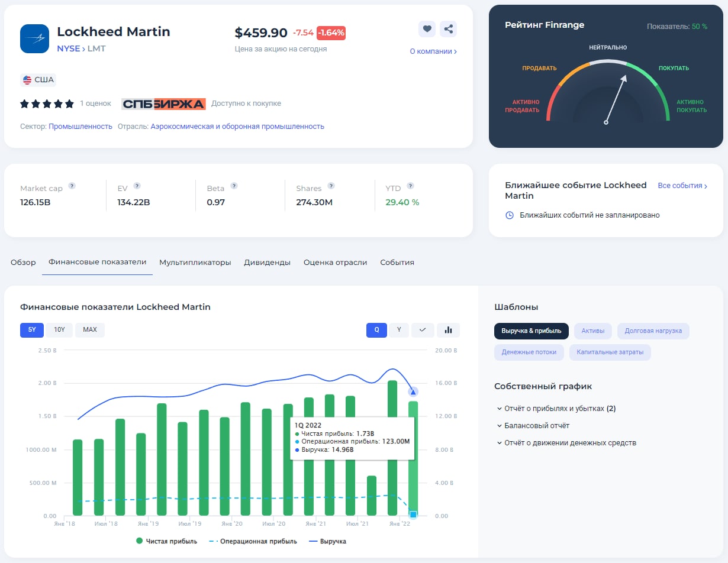Screen dimensions: 728x563
Task: Switch to quarterly Q data
Action: pos(376,329)
